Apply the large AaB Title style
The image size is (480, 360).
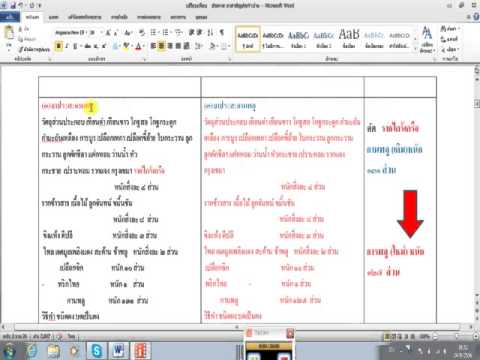349,39
